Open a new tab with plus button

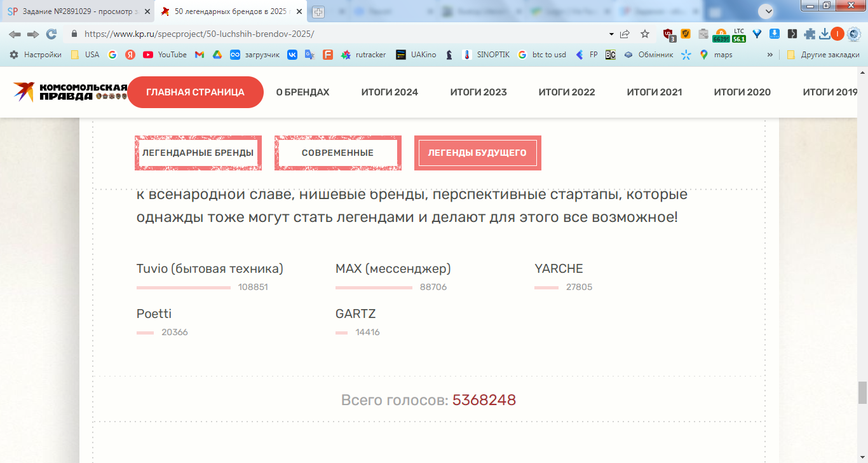tap(318, 11)
